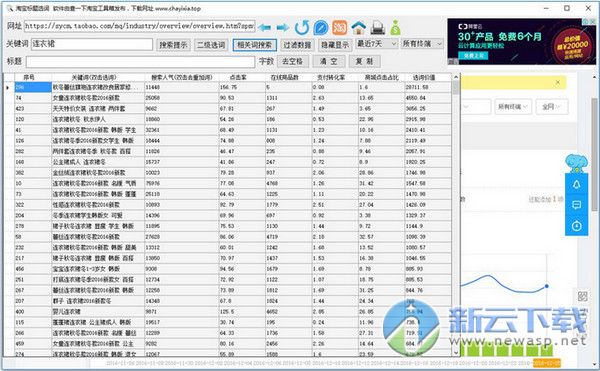Sort by the 点击率 column header

pyautogui.click(x=242, y=77)
